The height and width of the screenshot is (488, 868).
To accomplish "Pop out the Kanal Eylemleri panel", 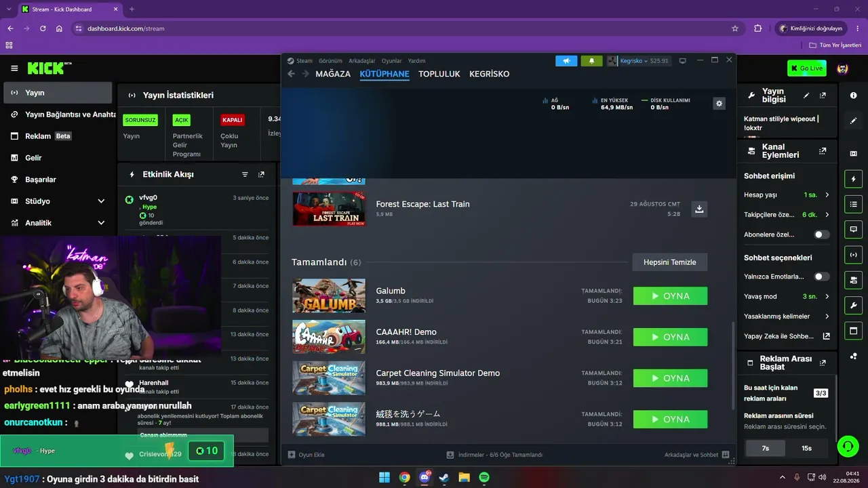I will point(823,151).
